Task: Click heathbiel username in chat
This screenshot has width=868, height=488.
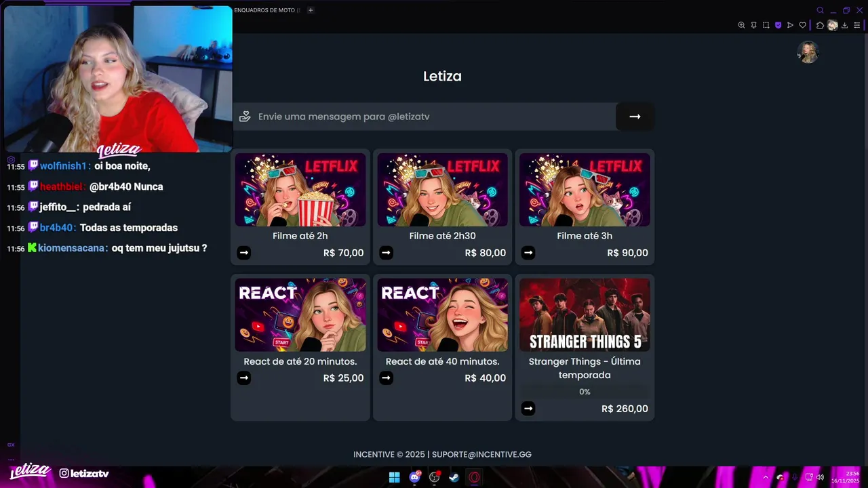Action: click(x=62, y=186)
